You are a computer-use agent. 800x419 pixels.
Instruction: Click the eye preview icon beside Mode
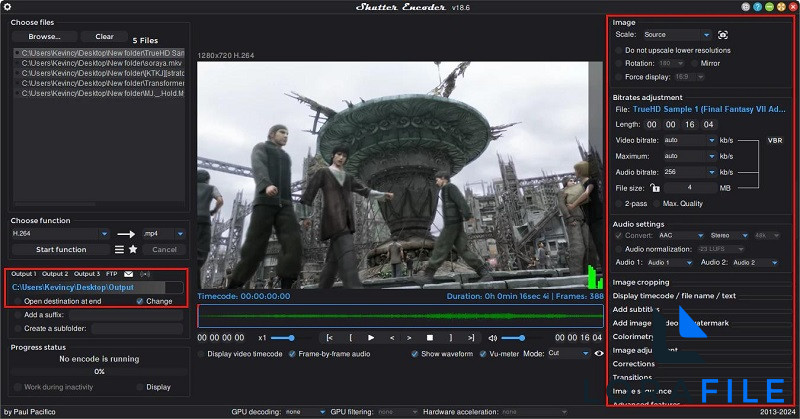[x=599, y=353]
